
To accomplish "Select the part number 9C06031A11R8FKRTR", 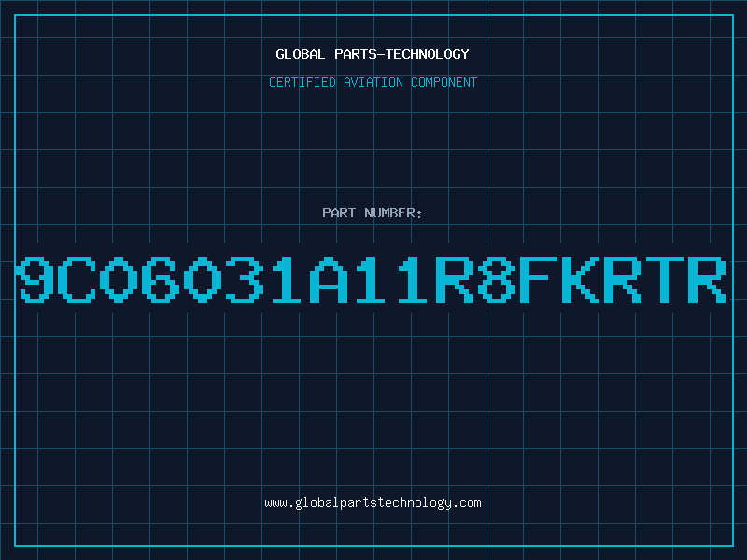I will (370, 279).
